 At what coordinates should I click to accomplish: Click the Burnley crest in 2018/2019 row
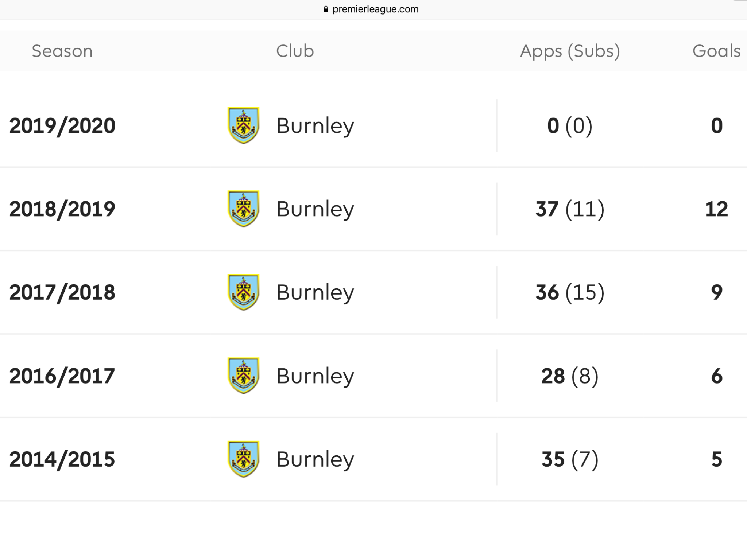243,209
